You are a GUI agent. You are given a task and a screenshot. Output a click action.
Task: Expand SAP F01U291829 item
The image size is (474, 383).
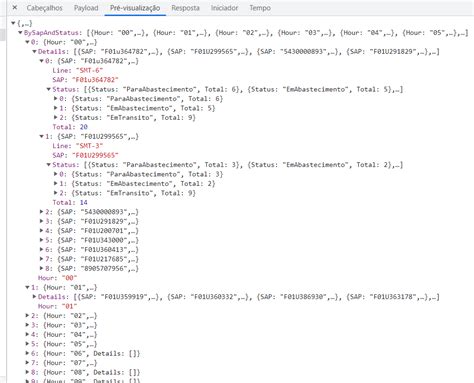click(42, 221)
